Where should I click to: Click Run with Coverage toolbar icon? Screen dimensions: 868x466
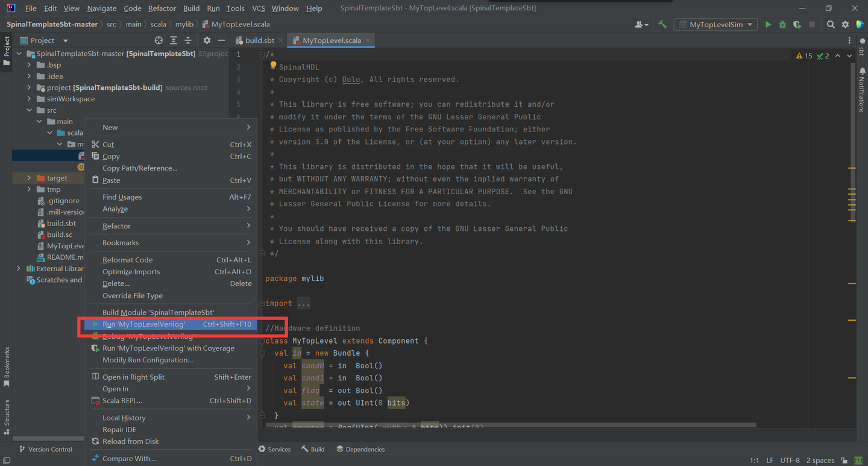point(797,25)
